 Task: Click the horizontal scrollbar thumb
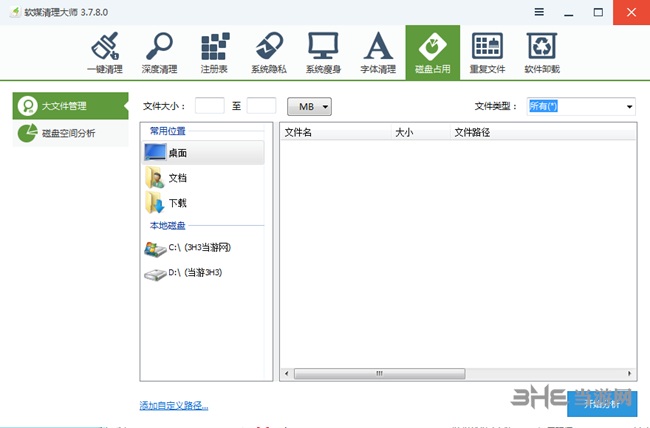(379, 374)
